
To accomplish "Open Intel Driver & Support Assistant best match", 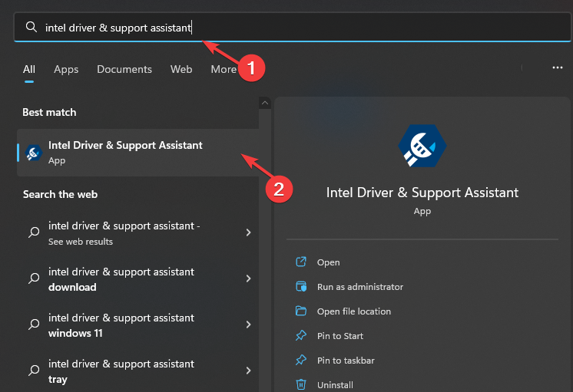I will tap(137, 153).
